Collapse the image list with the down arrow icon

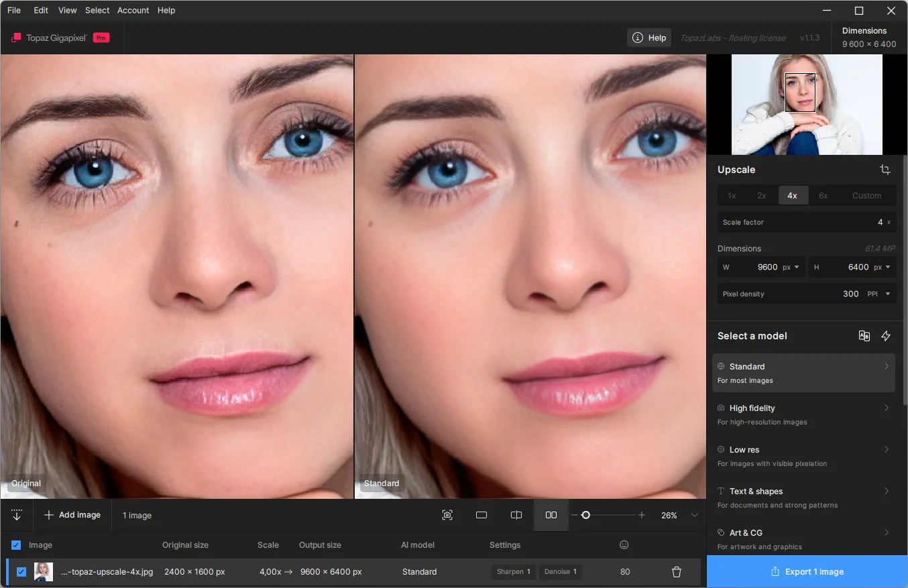(x=17, y=515)
